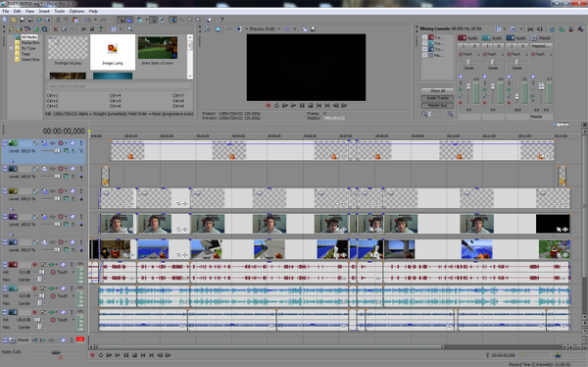The height and width of the screenshot is (367, 588).
Task: Mute audio track 8 in track header
Action: [x=64, y=312]
